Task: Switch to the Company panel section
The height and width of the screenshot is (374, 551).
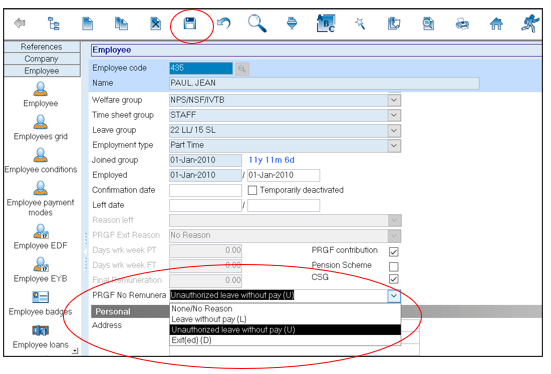Action: pos(42,59)
